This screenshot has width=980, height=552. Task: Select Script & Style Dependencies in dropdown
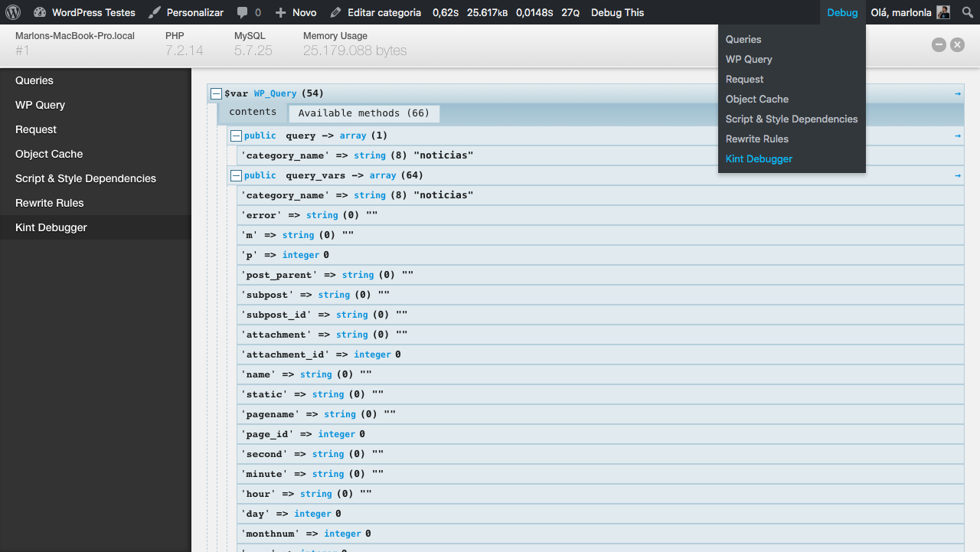(792, 119)
